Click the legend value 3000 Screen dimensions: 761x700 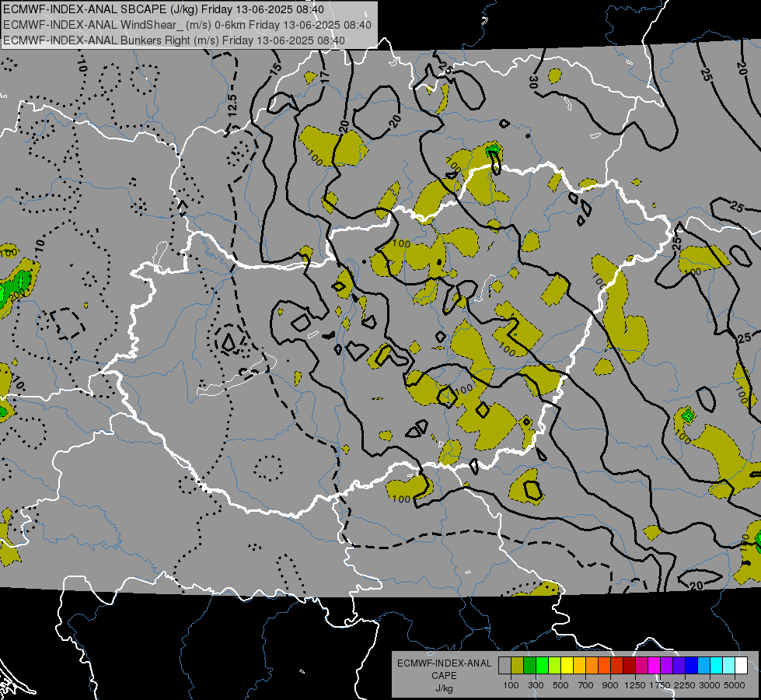click(710, 685)
